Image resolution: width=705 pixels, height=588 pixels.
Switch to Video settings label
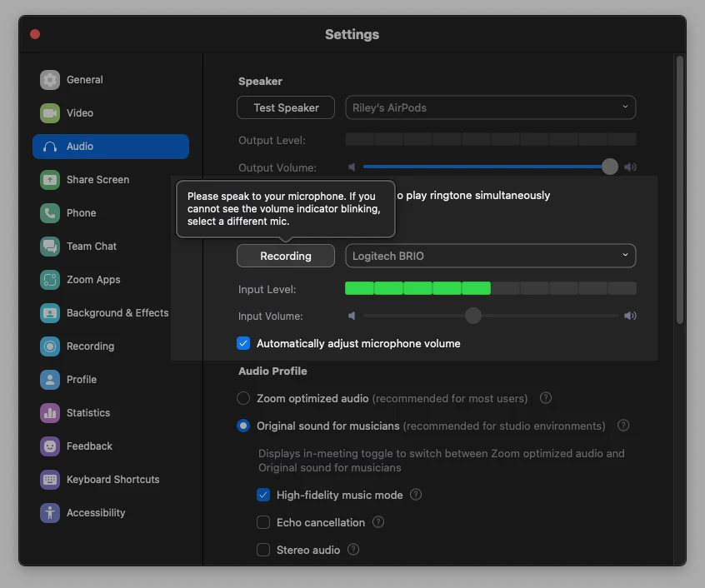(x=80, y=113)
